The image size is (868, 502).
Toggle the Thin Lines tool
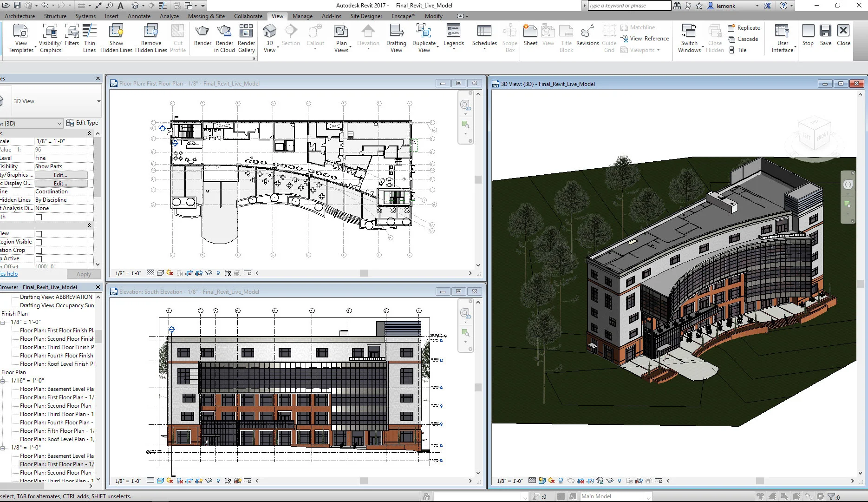[90, 38]
